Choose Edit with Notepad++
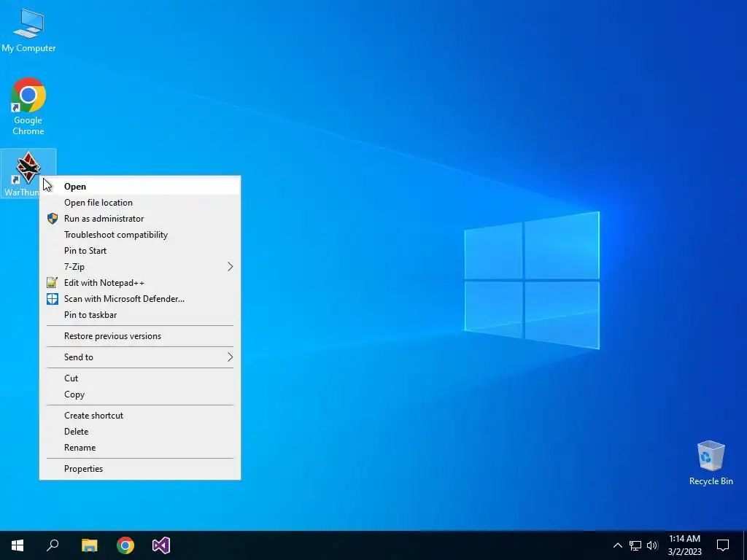Viewport: 747px width, 560px height. click(x=140, y=283)
